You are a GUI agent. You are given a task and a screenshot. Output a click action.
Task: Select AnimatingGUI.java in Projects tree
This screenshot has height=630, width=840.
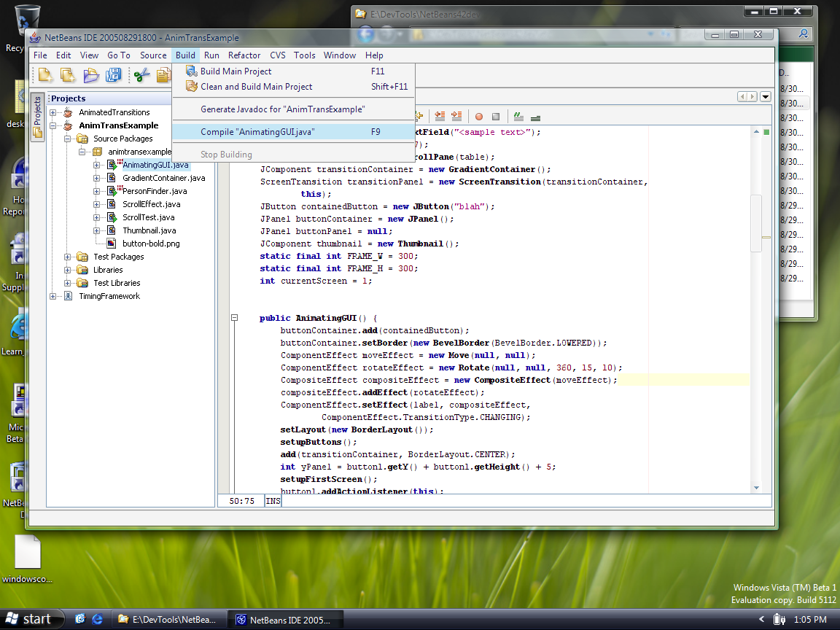click(x=155, y=165)
